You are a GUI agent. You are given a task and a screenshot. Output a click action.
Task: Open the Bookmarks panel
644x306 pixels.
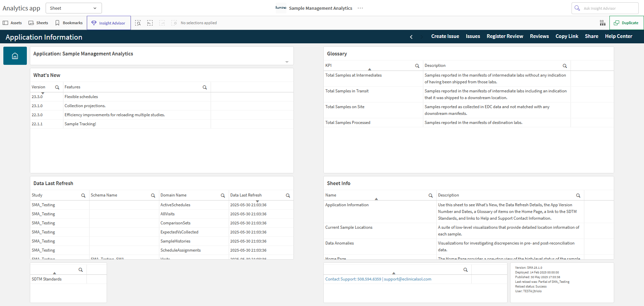click(x=69, y=23)
